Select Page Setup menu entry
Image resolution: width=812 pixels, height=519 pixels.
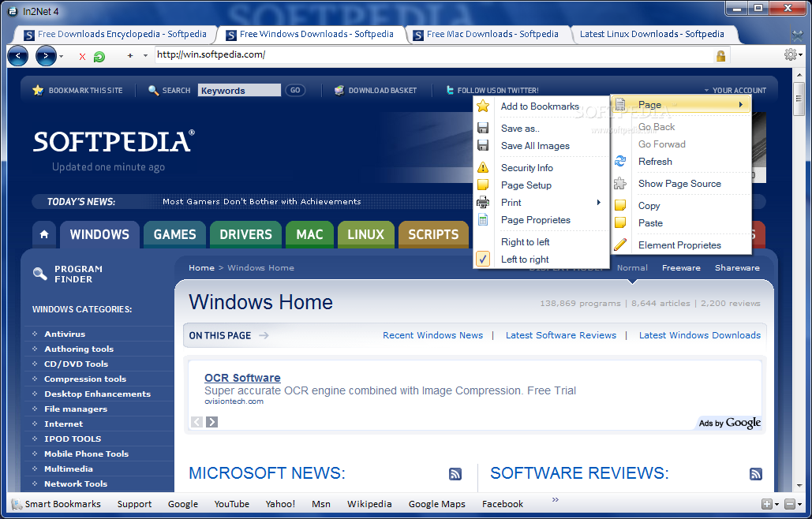(541, 185)
